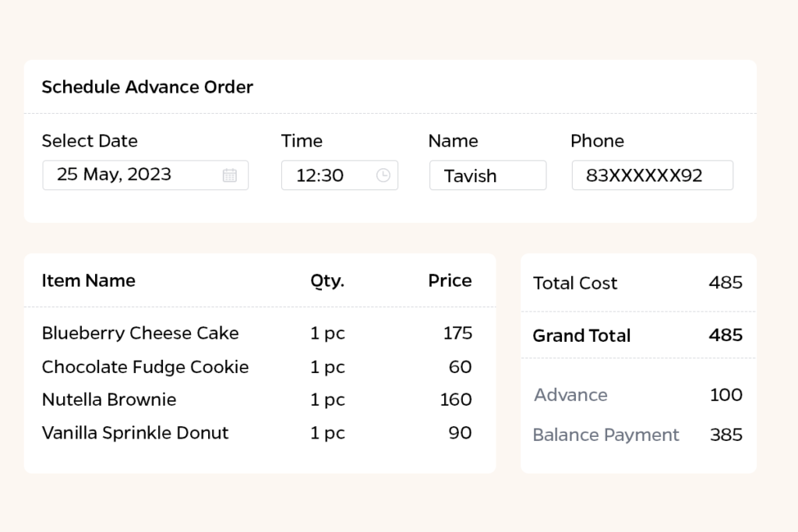Image resolution: width=798 pixels, height=532 pixels.
Task: Select the Blueberry Cheese Cake item name
Action: pyautogui.click(x=140, y=333)
